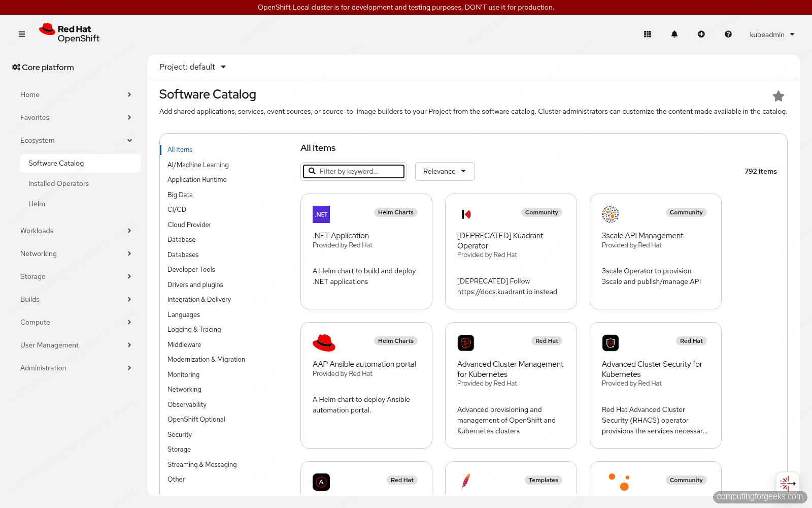Expand the Favorites navigation section
This screenshot has width=812, height=508.
(x=76, y=117)
